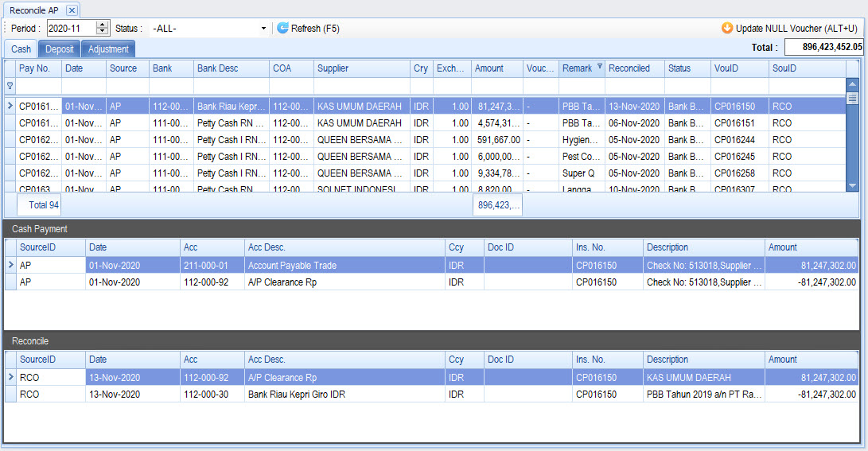The image size is (868, 451).
Task: Click the Total amount field
Action: (823, 48)
